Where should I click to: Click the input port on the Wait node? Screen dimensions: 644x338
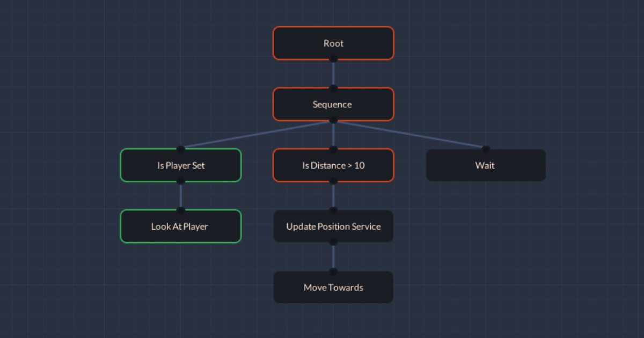click(x=486, y=149)
